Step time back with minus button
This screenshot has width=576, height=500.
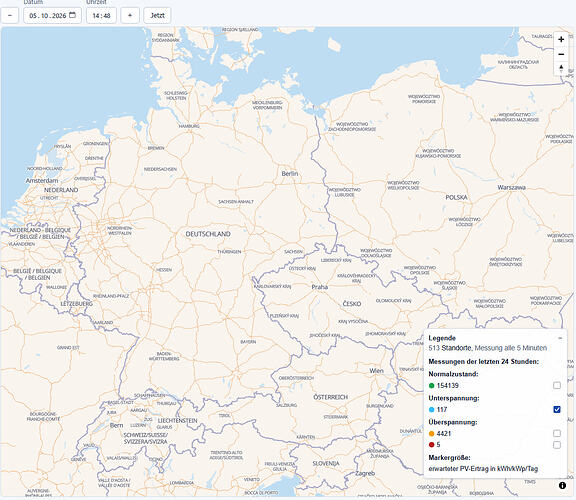10,15
